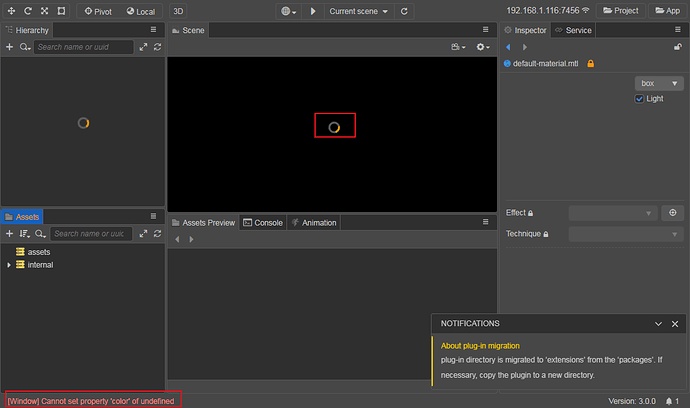Focus the Assets search field

pyautogui.click(x=91, y=234)
